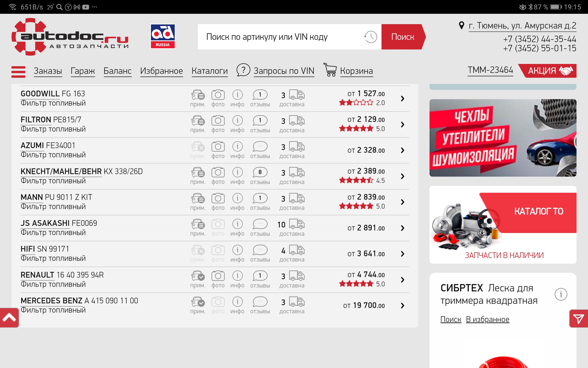
Task: Click info icon for СИБРТЕХ product
Action: (x=561, y=294)
